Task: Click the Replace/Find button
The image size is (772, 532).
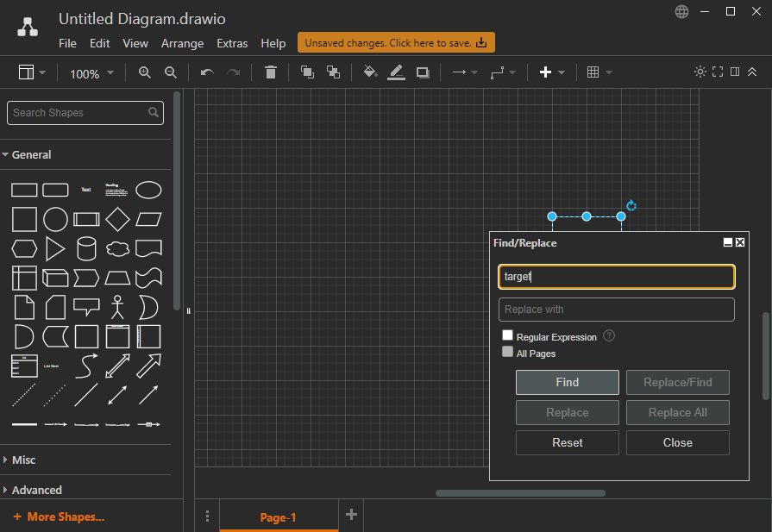Action: 677,382
